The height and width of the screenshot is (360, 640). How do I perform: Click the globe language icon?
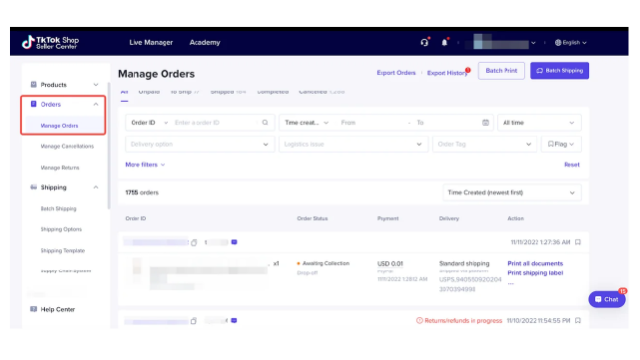558,42
